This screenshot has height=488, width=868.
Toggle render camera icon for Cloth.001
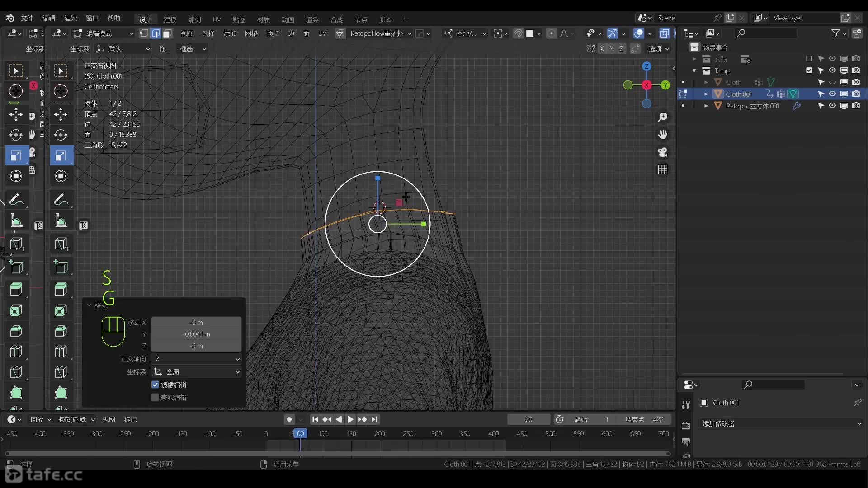pyautogui.click(x=856, y=94)
